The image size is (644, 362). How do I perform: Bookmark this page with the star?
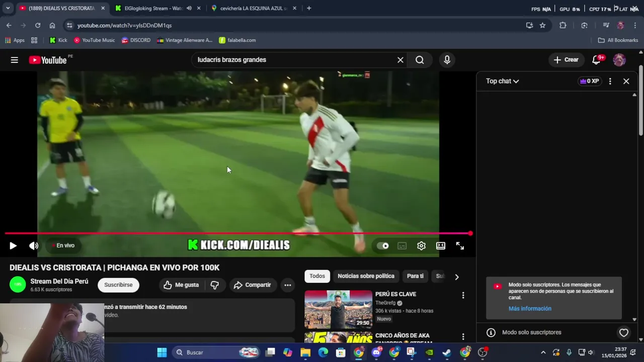[542, 25]
